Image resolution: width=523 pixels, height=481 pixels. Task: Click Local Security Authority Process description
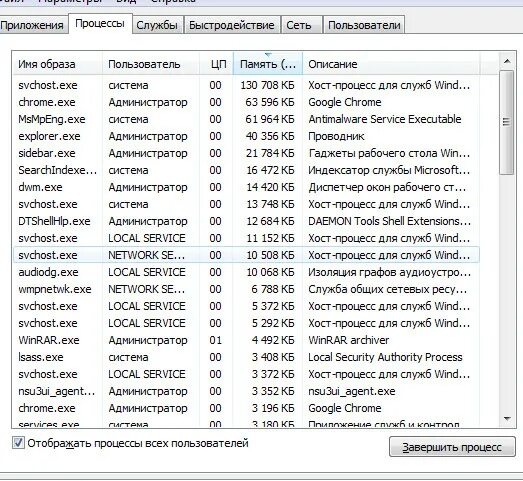pyautogui.click(x=385, y=358)
